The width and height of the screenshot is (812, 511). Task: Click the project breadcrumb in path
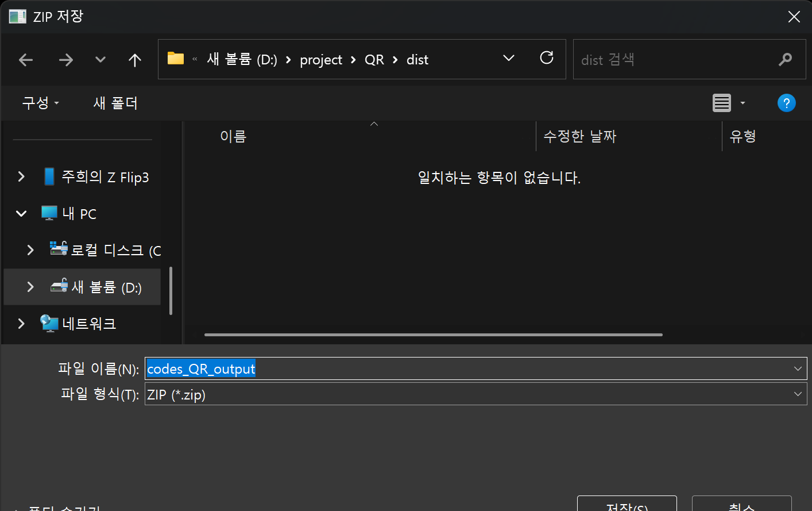320,60
